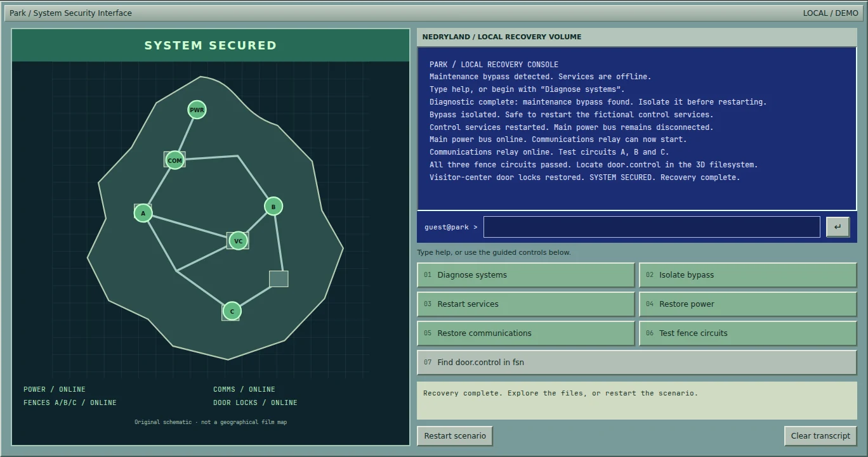This screenshot has width=868, height=457.
Task: Click the 'Recovery complete. Explore the files' hint
Action: click(560, 393)
